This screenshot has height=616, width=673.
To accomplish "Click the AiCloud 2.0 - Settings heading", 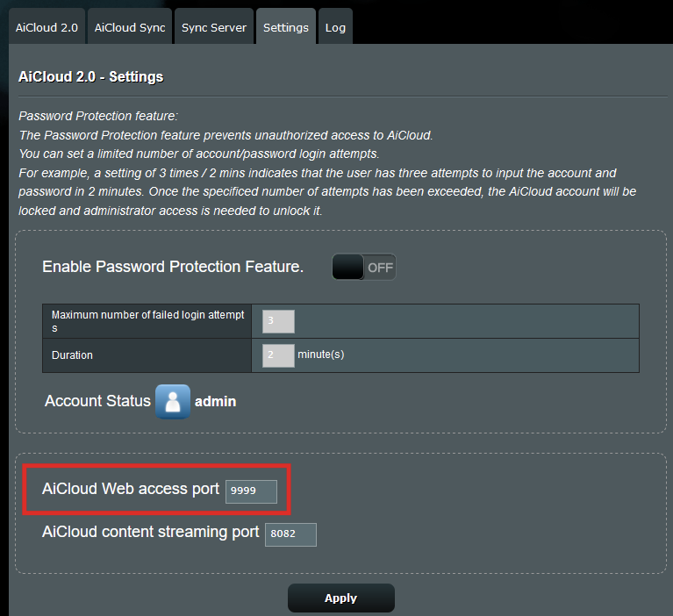I will (x=91, y=77).
